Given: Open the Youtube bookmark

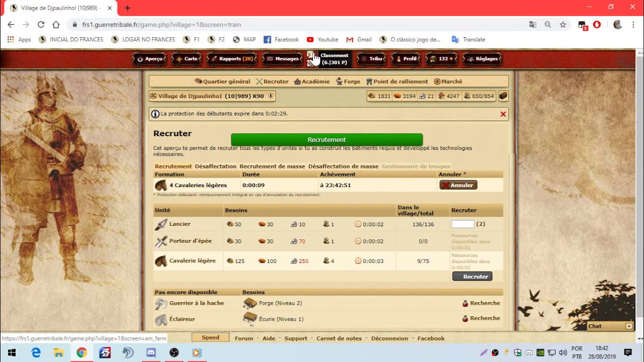Looking at the screenshot, I should [x=323, y=39].
